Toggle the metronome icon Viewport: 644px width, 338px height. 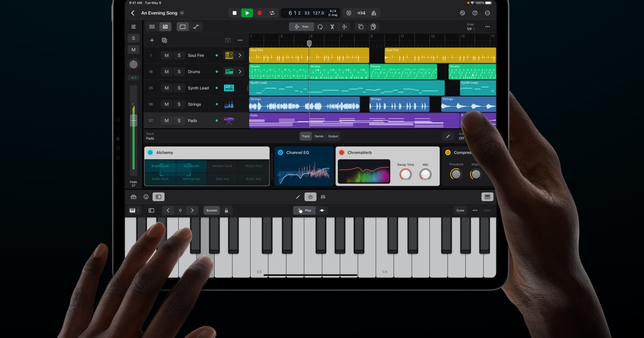[374, 13]
